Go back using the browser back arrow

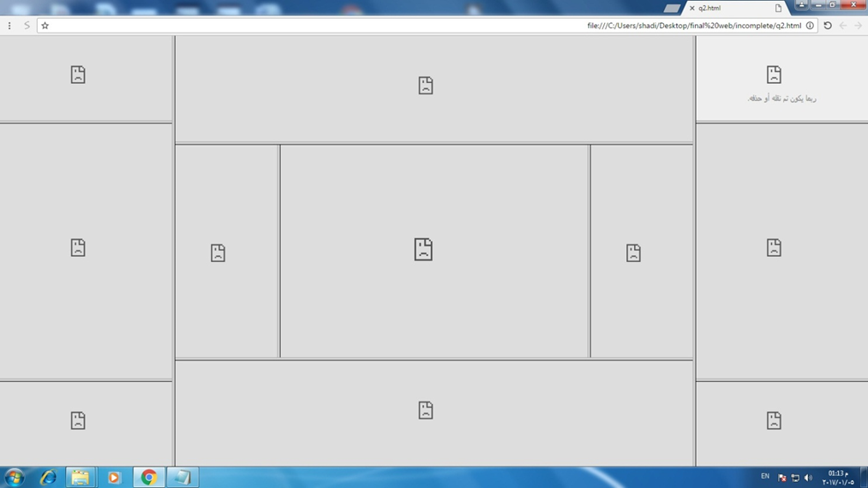point(842,26)
